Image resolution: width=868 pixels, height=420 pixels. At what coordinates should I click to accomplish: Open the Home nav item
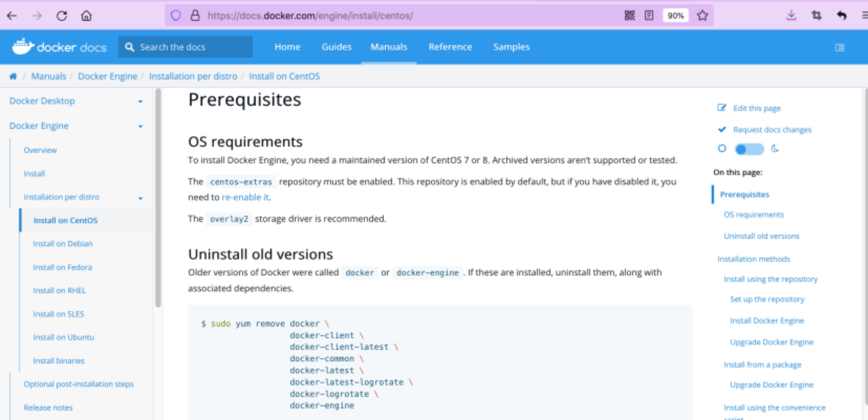[287, 47]
